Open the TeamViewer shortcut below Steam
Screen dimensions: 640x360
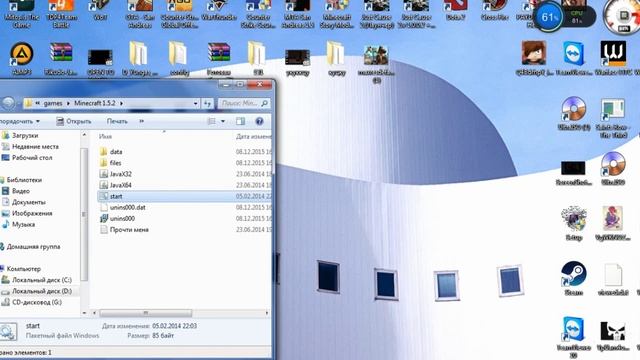pyautogui.click(x=573, y=337)
